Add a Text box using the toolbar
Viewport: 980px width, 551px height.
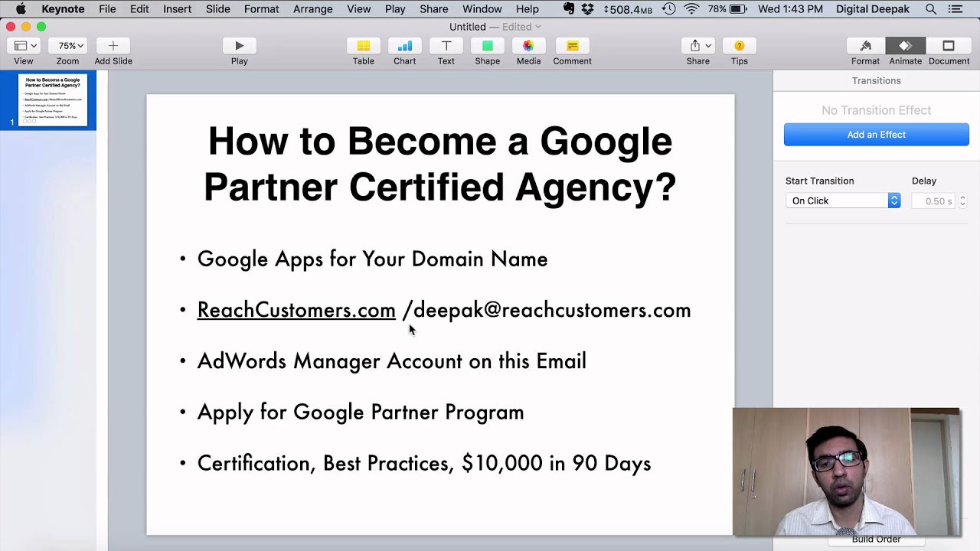(x=446, y=46)
